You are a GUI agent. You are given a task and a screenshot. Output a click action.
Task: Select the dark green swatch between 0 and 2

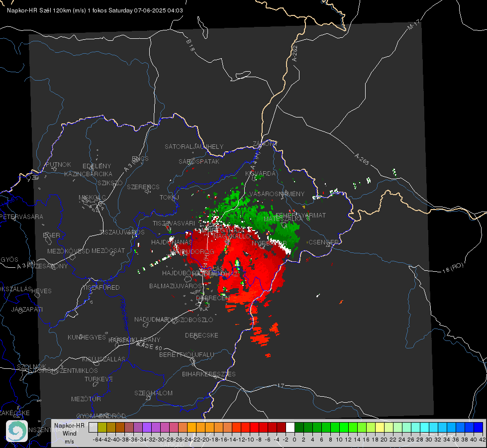click(299, 428)
